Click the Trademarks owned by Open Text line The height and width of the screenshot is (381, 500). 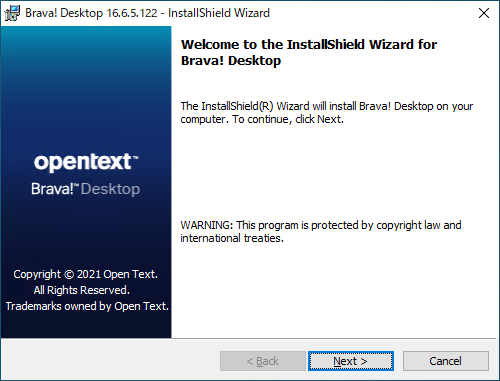pos(87,306)
